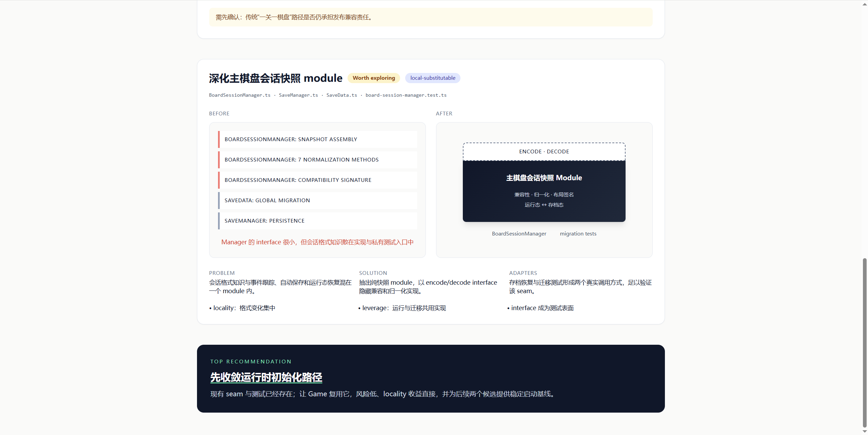Click the 兼容性 · 归一化 · 布局签名 line
868x435 pixels.
tap(544, 195)
